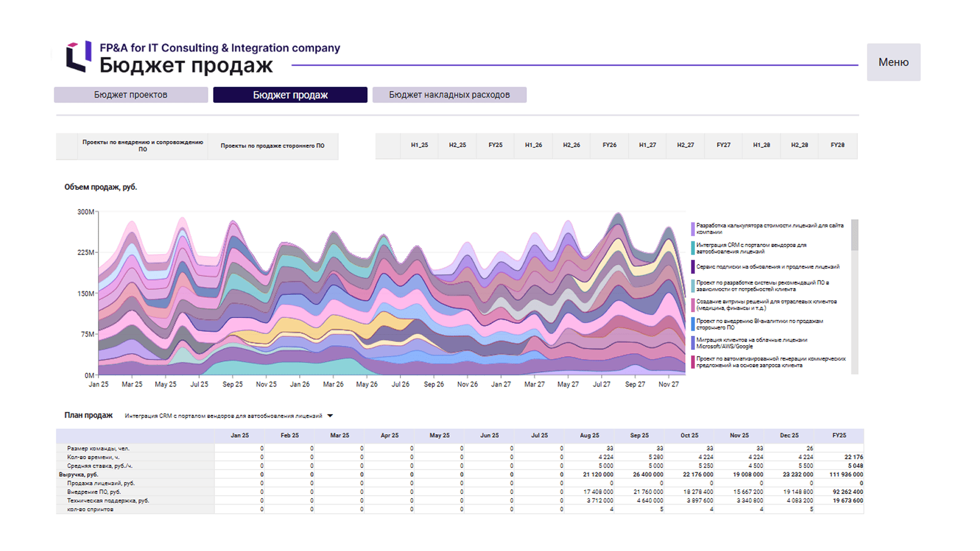The width and height of the screenshot is (980, 551).
Task: Click the chart legend vertical scrollbar
Action: point(855,297)
